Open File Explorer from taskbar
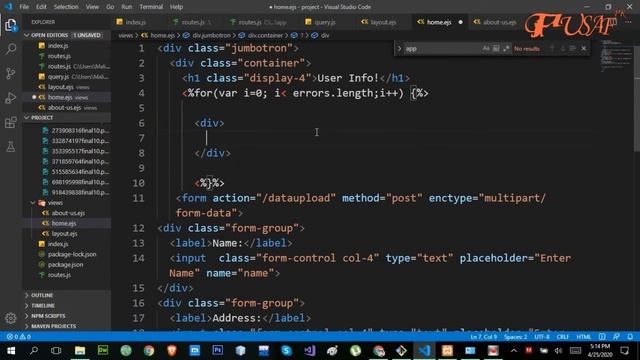 pos(80,351)
